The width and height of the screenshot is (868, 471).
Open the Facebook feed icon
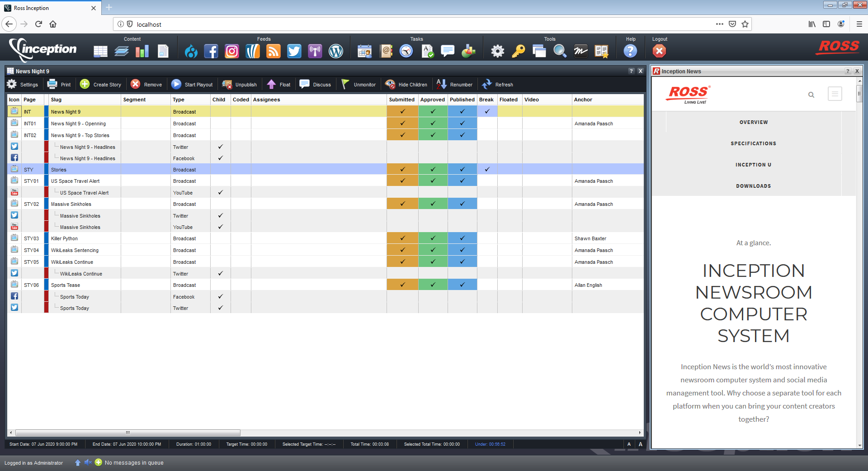211,51
